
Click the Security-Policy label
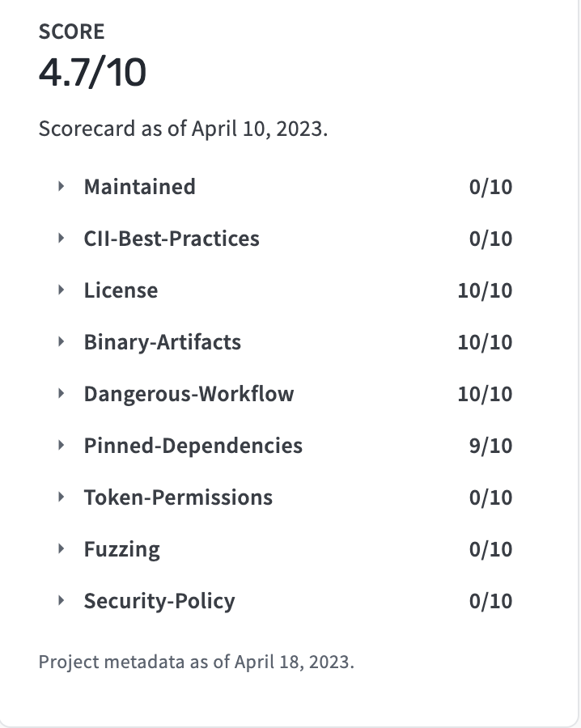pyautogui.click(x=159, y=601)
